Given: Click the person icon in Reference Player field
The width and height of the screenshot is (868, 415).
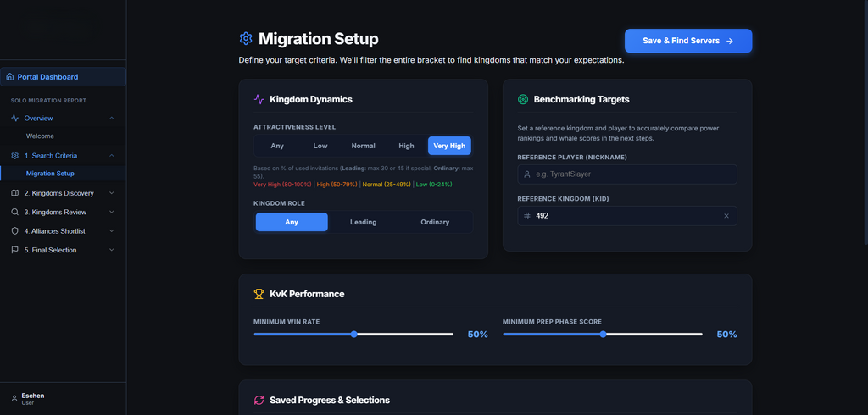Looking at the screenshot, I should click(x=527, y=174).
